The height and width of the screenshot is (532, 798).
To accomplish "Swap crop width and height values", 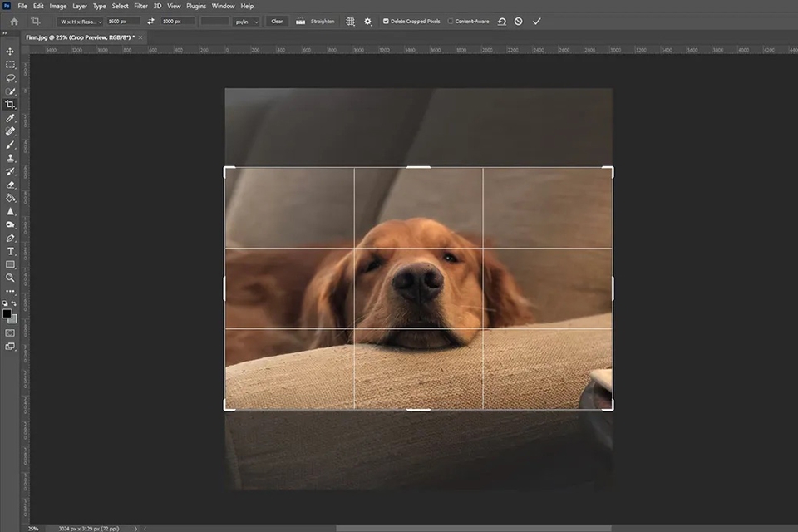I will pyautogui.click(x=150, y=22).
